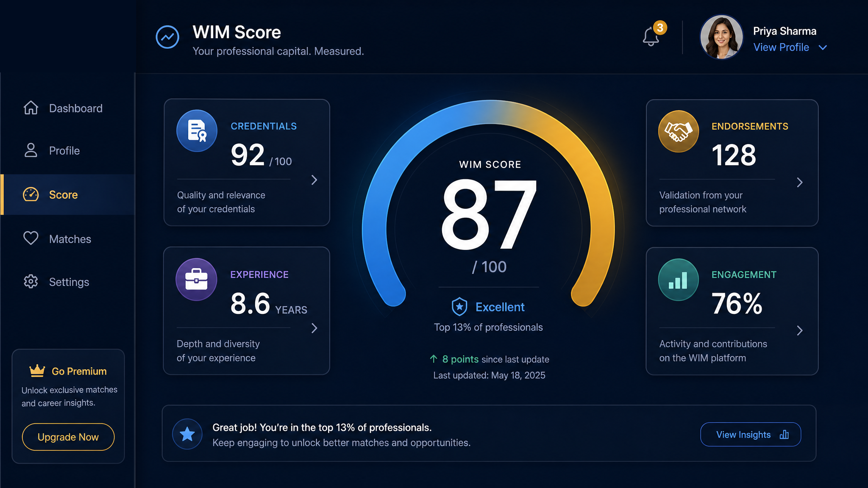This screenshot has height=488, width=868.
Task: Click the Experience briefcase icon
Action: pos(196,280)
